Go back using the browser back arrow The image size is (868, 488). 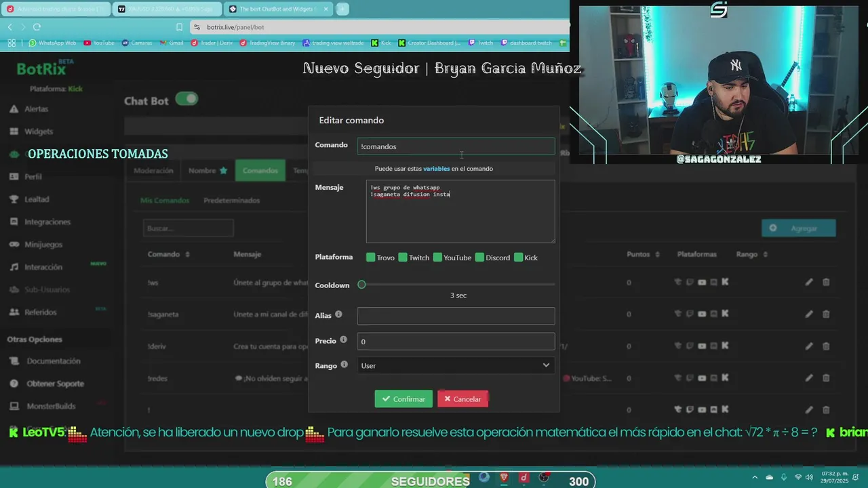pyautogui.click(x=9, y=26)
